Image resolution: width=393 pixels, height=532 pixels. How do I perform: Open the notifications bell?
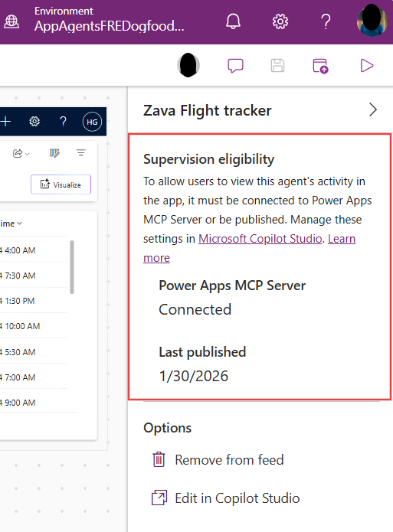233,21
